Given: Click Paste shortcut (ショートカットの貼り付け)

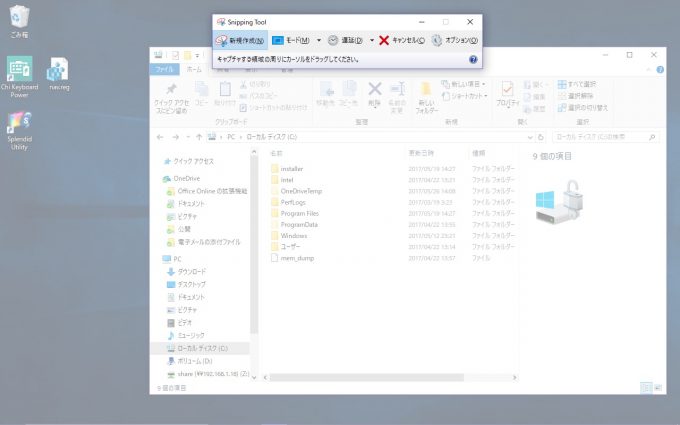Looking at the screenshot, I should (x=274, y=108).
